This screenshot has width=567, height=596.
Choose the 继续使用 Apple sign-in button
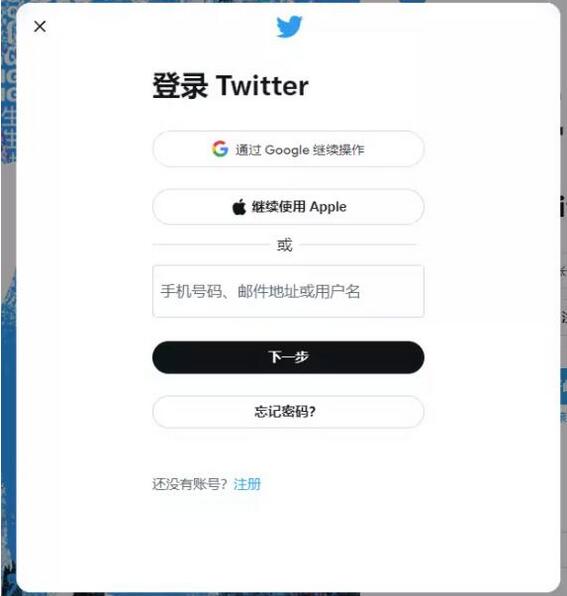[288, 207]
